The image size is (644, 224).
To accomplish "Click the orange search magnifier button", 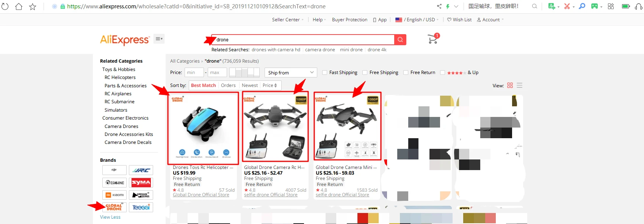I will 400,39.
